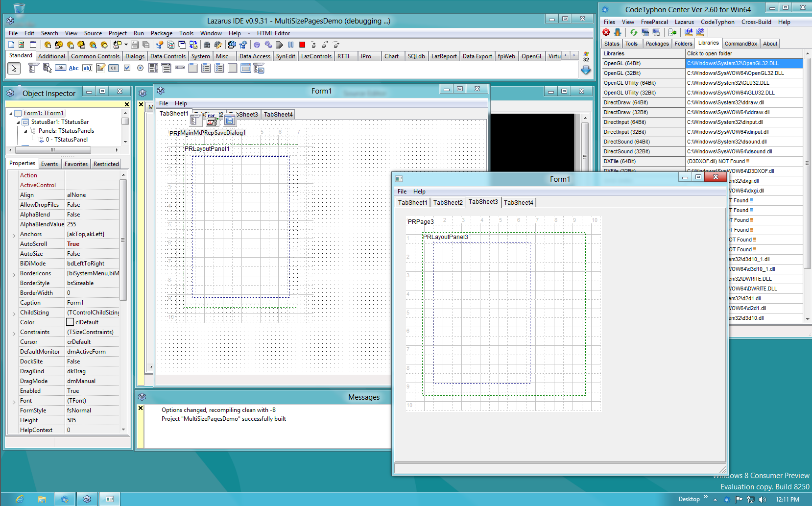Select TabSheet1 in the running Form1 window
Image resolution: width=812 pixels, height=506 pixels.
(412, 203)
